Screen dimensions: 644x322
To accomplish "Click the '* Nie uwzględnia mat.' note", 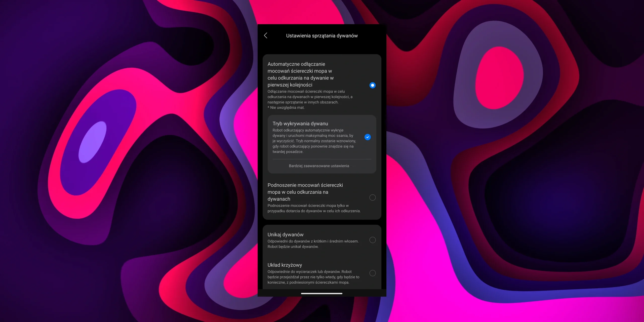I will [x=286, y=107].
